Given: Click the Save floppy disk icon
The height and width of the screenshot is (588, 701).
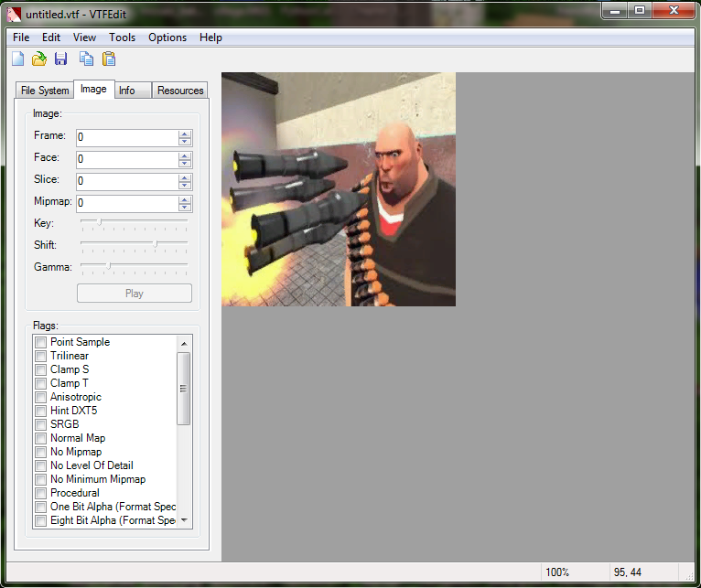Looking at the screenshot, I should pos(60,59).
